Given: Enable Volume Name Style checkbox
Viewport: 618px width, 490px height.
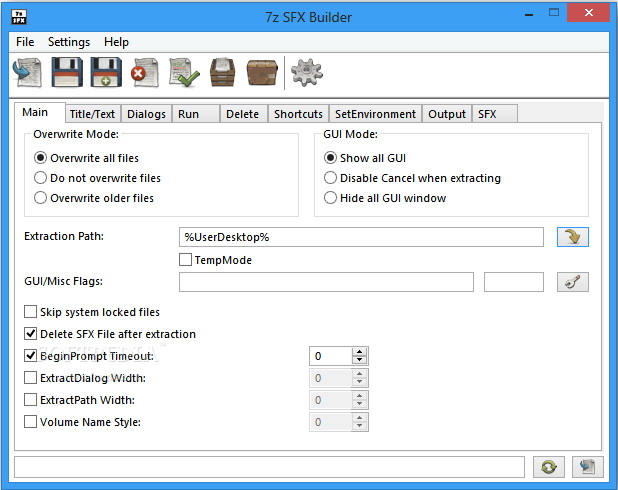Looking at the screenshot, I should (30, 422).
